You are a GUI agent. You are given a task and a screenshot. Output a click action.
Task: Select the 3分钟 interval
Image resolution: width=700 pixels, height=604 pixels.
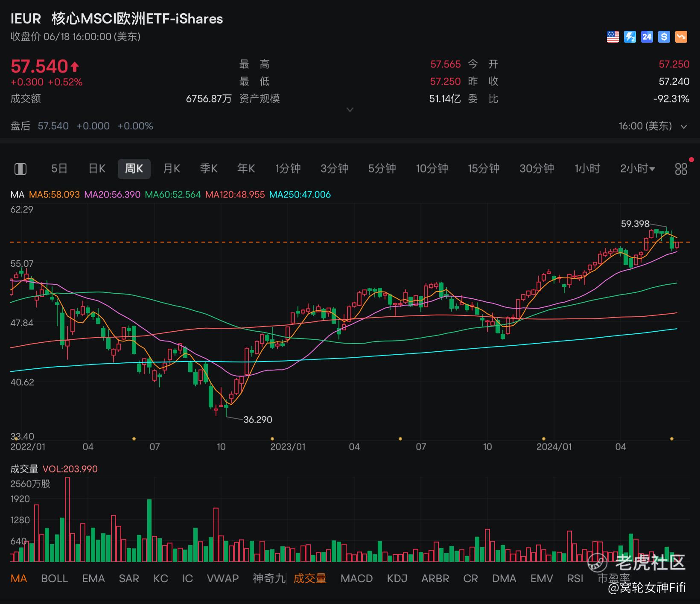335,169
